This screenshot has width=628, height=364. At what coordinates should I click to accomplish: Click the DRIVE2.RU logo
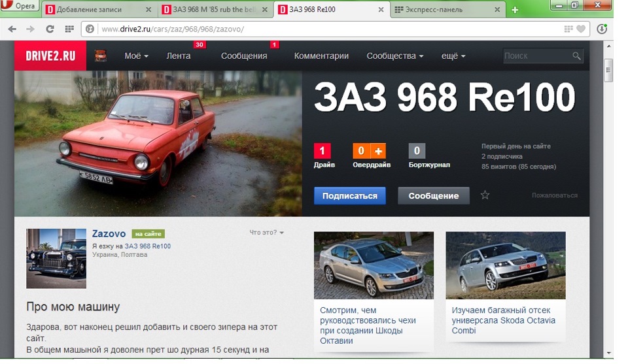(50, 56)
